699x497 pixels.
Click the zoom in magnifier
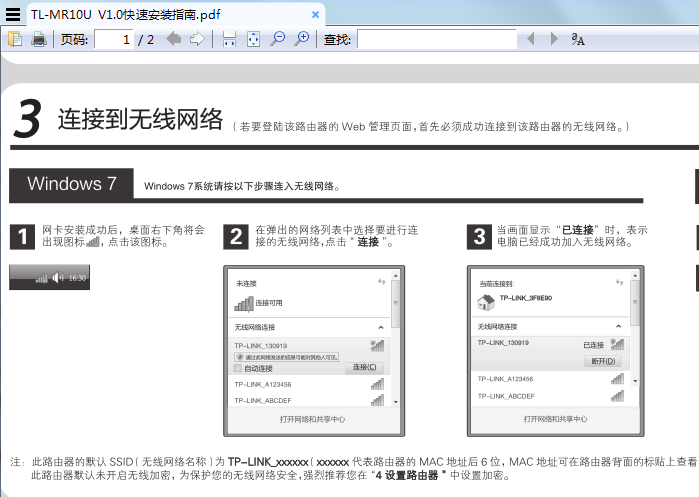tap(302, 39)
